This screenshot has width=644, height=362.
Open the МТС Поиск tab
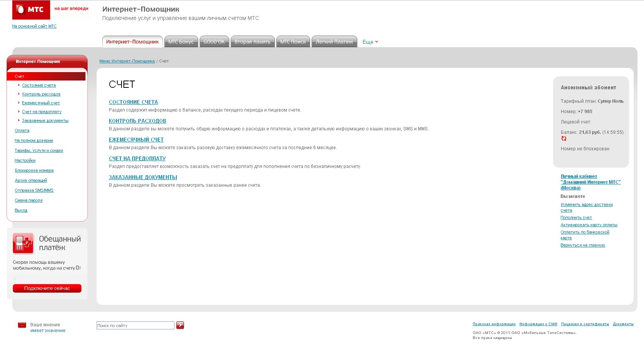pyautogui.click(x=293, y=42)
